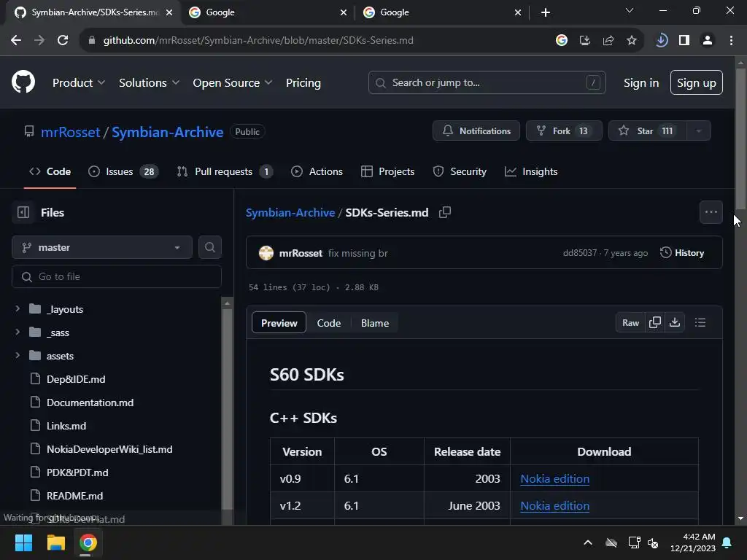The width and height of the screenshot is (747, 560).
Task: Expand the _sass folder
Action: point(18,332)
